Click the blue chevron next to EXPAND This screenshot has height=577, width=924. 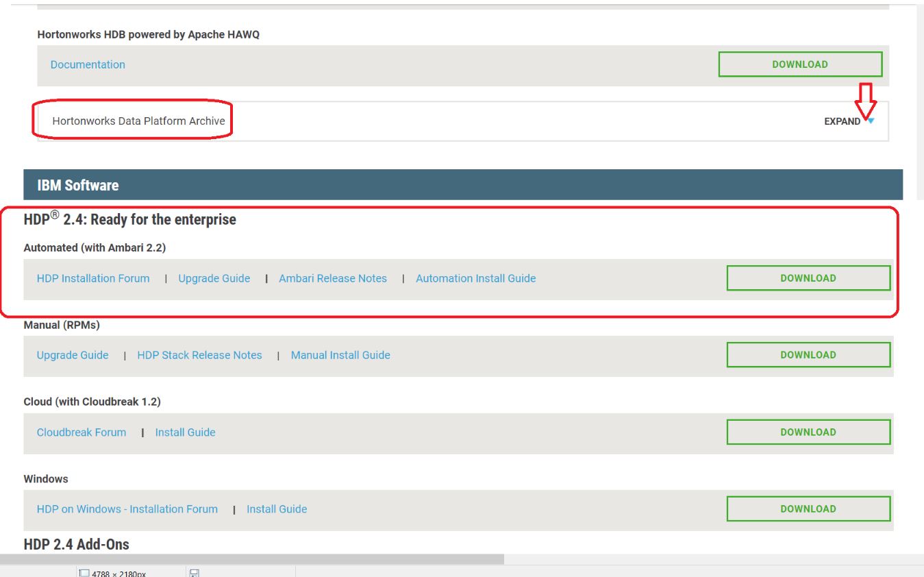pos(869,119)
